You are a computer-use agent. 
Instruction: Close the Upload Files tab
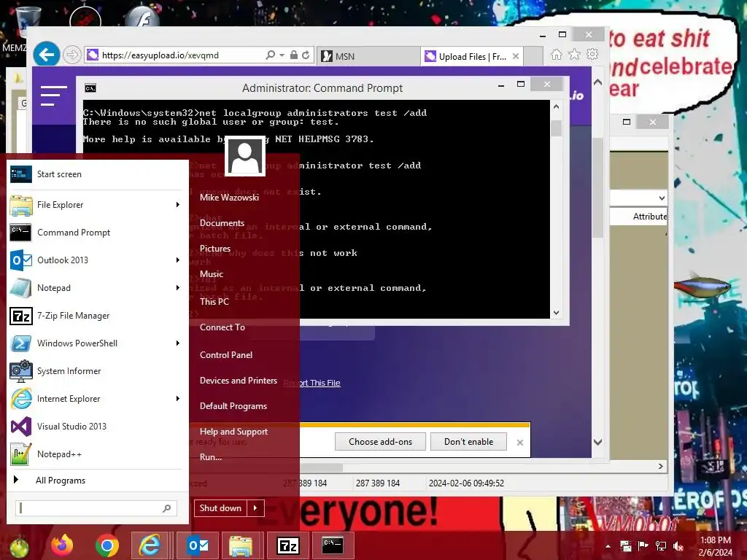(516, 56)
